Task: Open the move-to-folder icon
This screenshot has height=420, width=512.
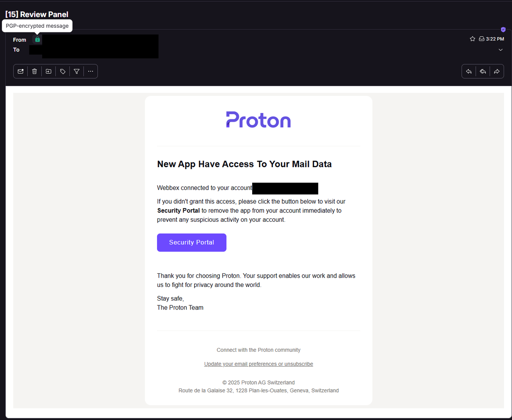Action: click(x=49, y=72)
